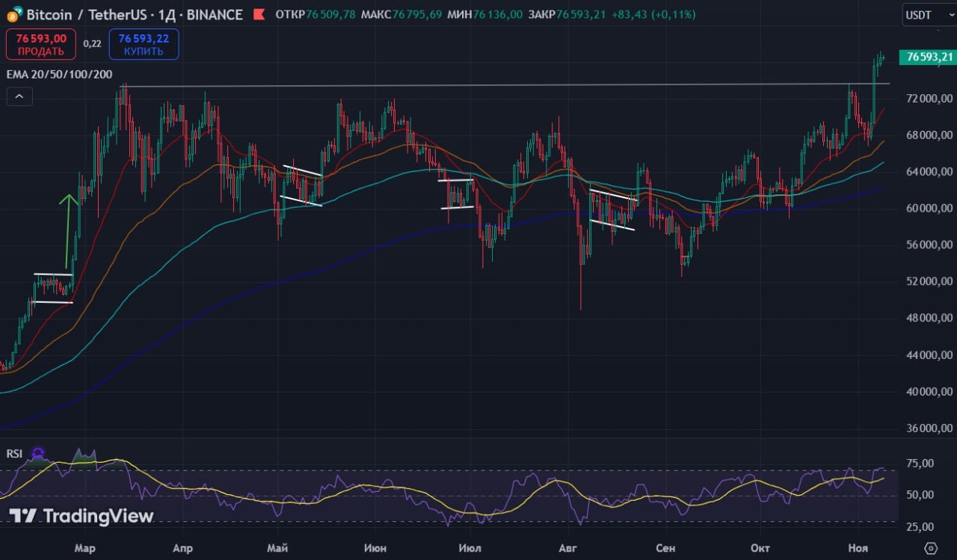Select the RSI indicator label
Screen dimensions: 957x560
(x=15, y=453)
